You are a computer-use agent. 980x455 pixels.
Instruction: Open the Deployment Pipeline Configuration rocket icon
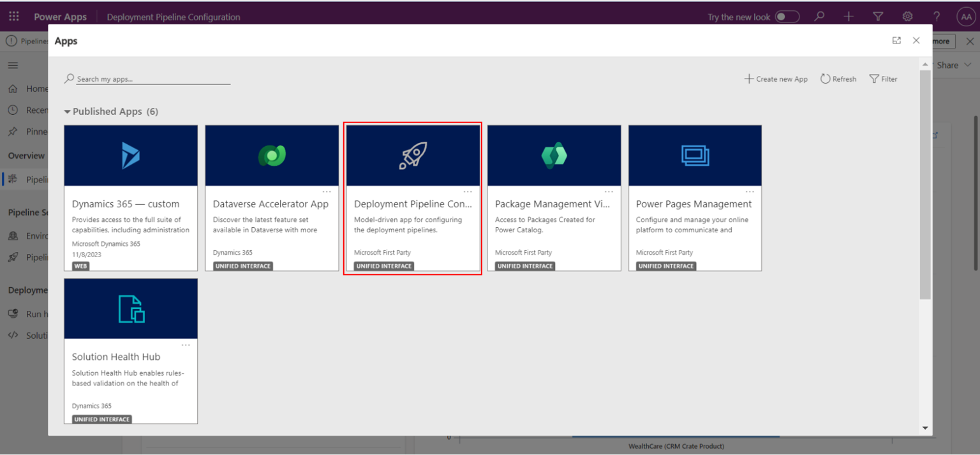click(412, 154)
